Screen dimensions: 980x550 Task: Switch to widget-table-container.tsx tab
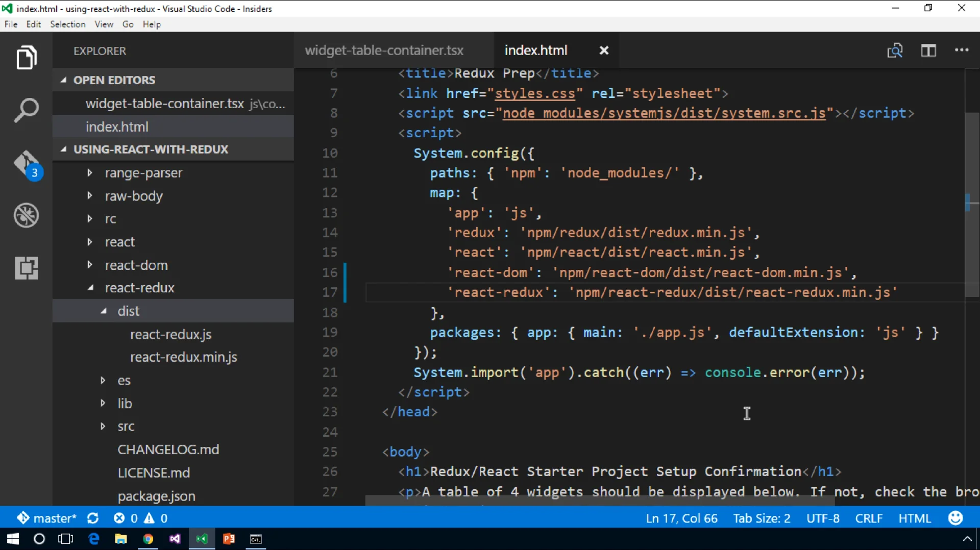pos(384,51)
